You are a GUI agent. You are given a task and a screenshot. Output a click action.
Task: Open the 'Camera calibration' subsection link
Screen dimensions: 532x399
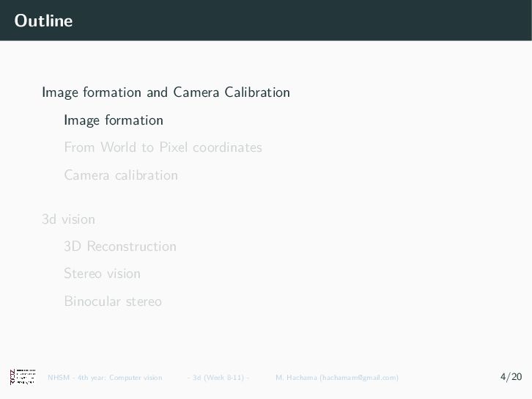[x=121, y=175]
